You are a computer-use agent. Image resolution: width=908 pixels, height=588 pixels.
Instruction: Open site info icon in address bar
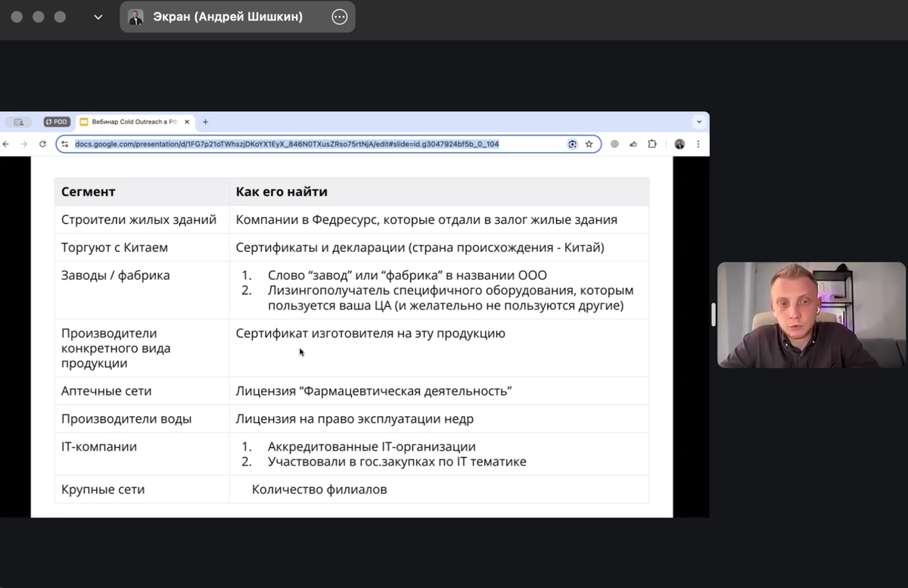coord(65,144)
